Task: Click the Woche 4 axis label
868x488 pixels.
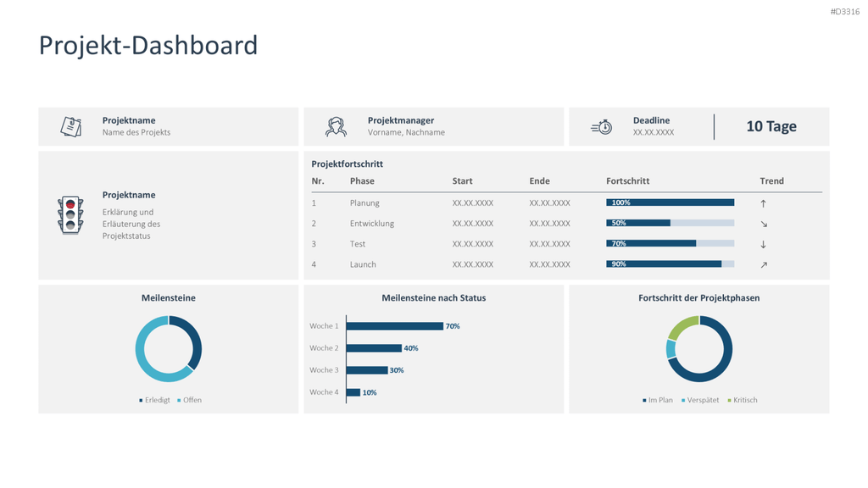Action: 324,392
